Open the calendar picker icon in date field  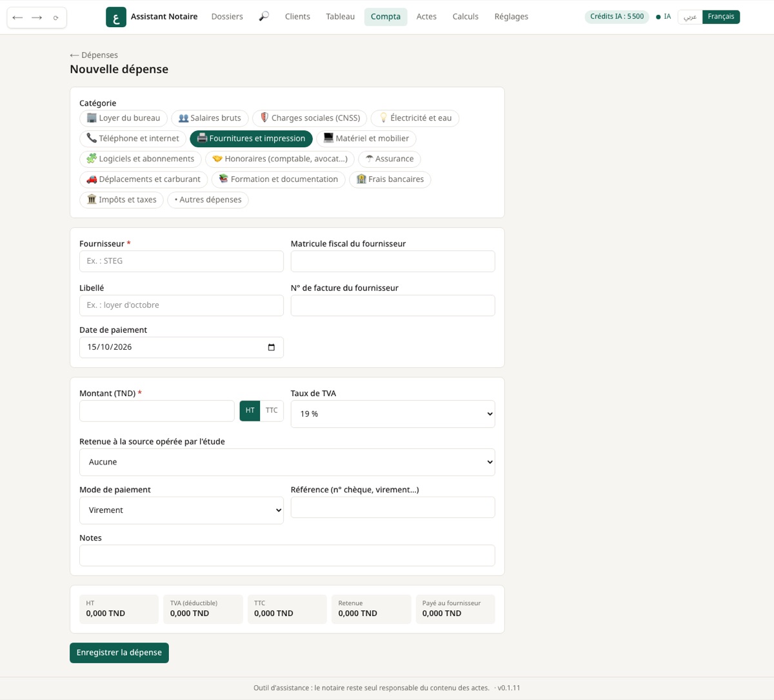coord(271,347)
